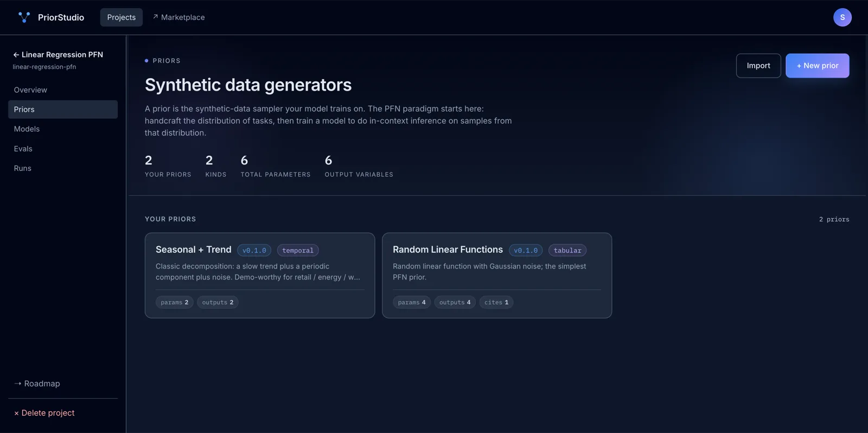Open Overview in the sidebar

click(x=63, y=90)
